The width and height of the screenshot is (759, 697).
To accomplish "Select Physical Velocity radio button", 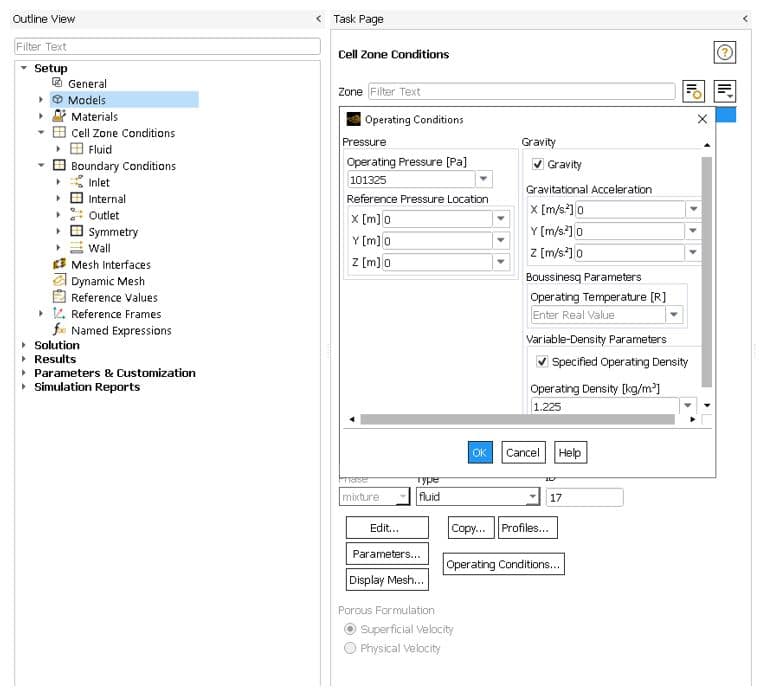I will pos(349,648).
